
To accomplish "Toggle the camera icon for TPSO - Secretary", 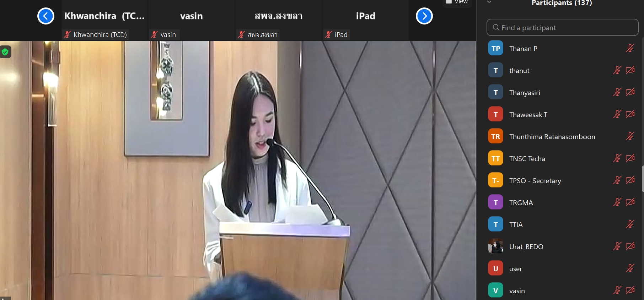I will pyautogui.click(x=630, y=180).
